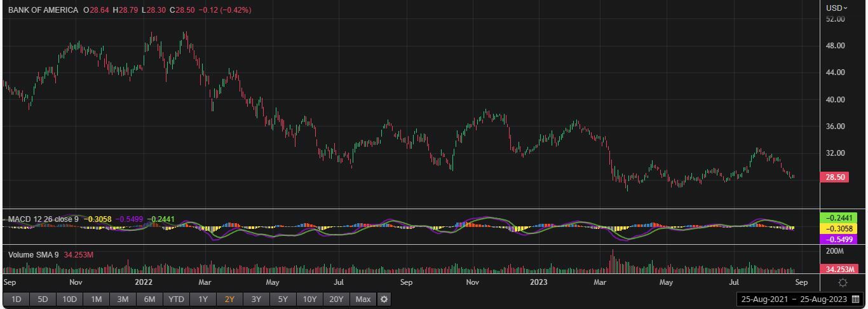This screenshot has height=309, width=868.
Task: Select the 1D time range
Action: coord(17,299)
